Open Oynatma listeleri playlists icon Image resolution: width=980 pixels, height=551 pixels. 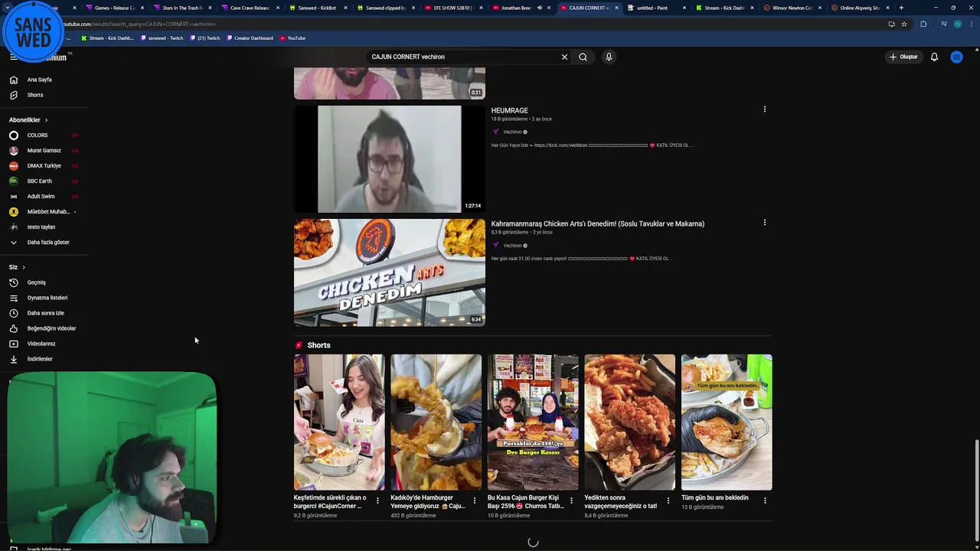point(14,298)
